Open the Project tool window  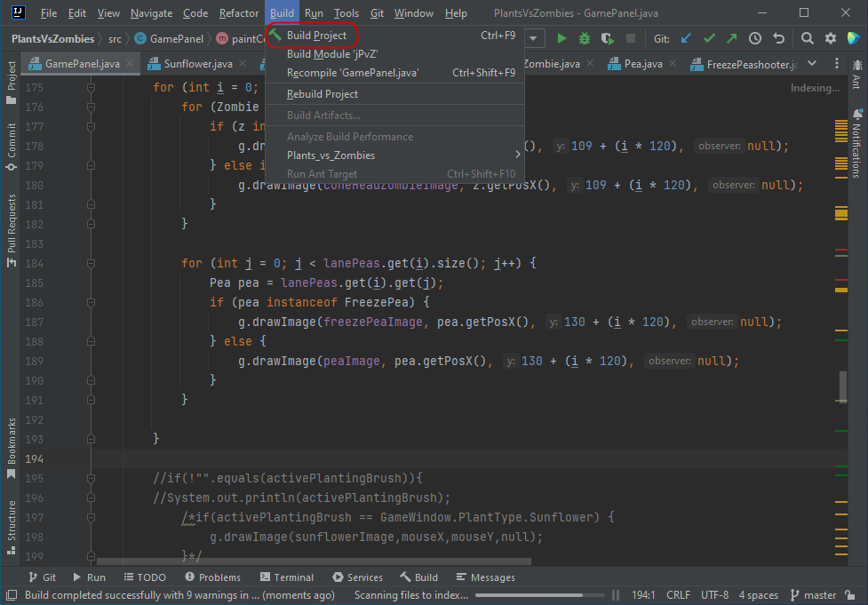[x=11, y=83]
